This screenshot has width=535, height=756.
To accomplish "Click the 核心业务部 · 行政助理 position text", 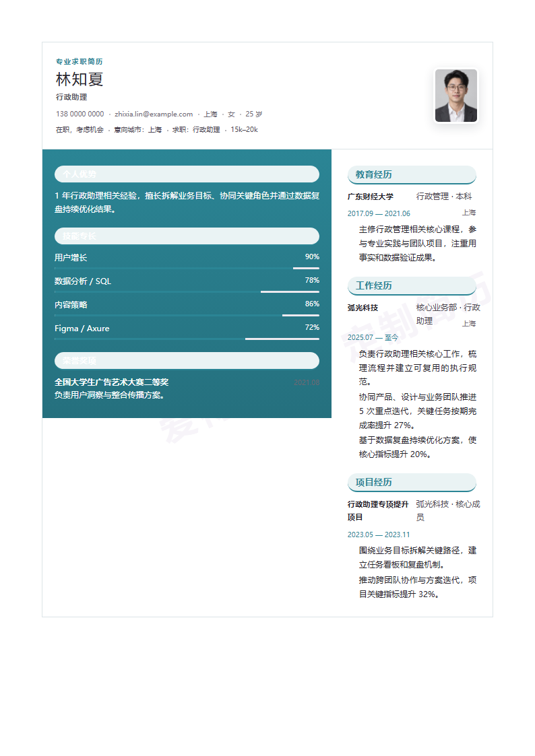I will tap(447, 314).
